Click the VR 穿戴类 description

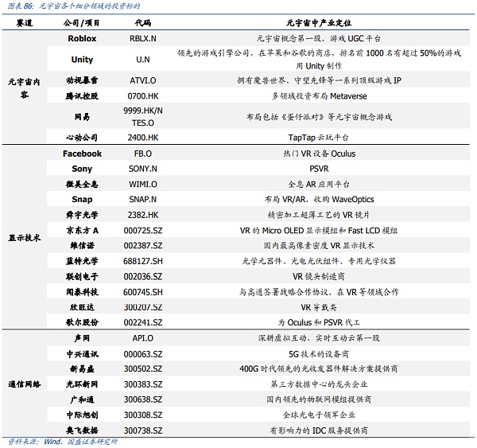[319, 308]
